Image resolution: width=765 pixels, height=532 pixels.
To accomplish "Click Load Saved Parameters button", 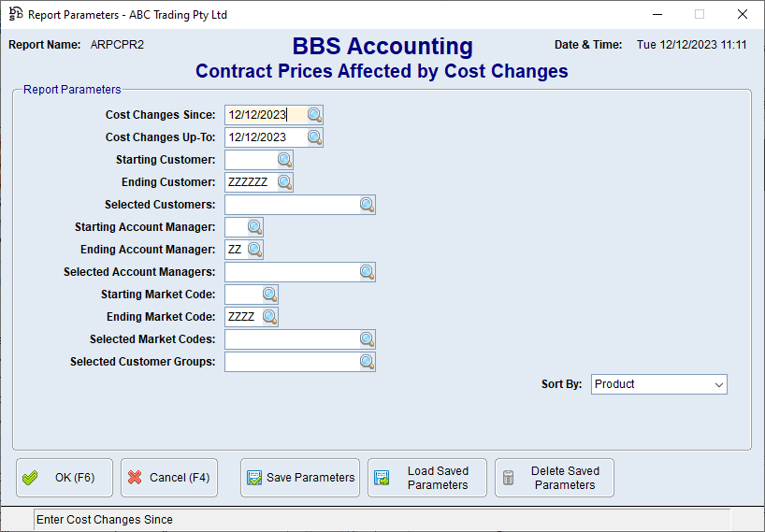I will click(427, 478).
